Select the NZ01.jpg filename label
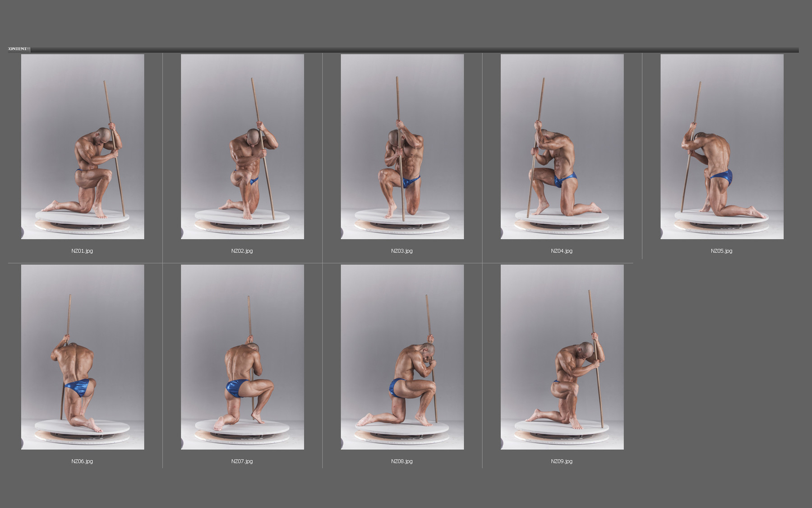 click(x=82, y=250)
